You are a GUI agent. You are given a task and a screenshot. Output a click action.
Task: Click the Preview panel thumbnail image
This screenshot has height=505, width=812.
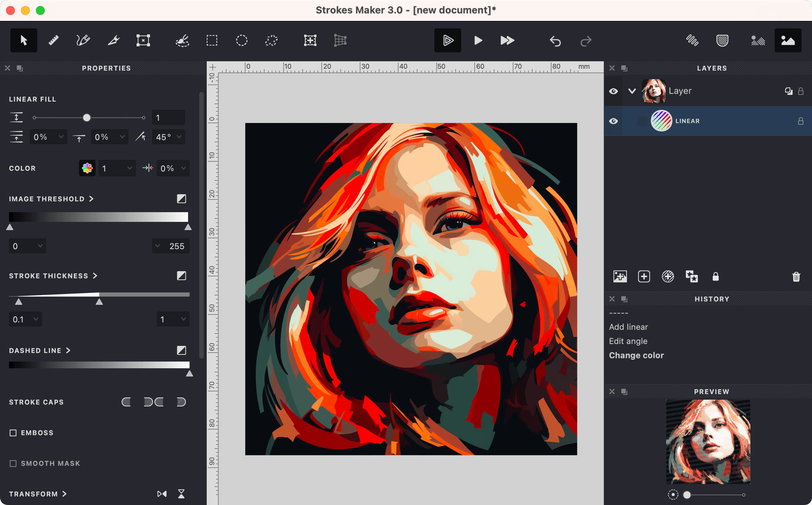pos(708,442)
